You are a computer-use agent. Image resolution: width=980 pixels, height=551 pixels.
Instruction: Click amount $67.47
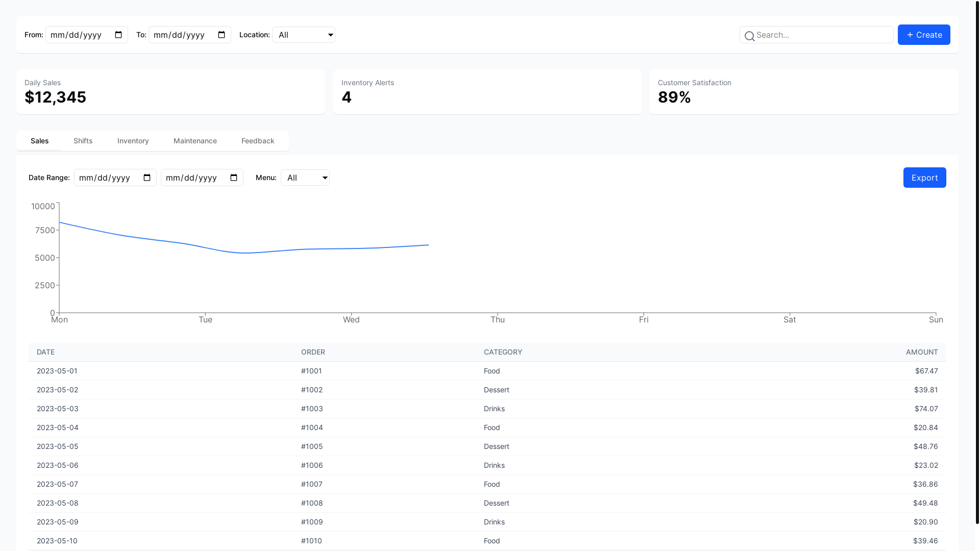[926, 371]
